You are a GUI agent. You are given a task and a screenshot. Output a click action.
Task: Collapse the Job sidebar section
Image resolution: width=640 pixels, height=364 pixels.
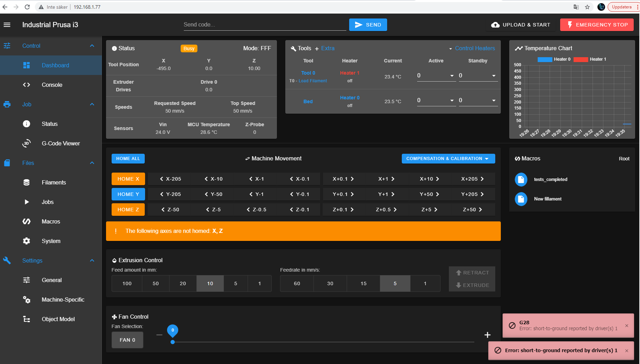[x=92, y=104]
